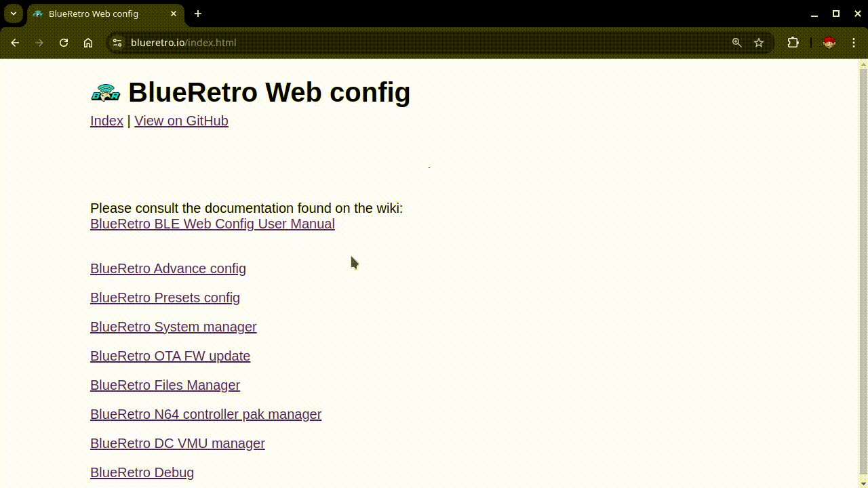Go to BlueRetro Presets config
The height and width of the screenshot is (488, 868).
coord(165,298)
